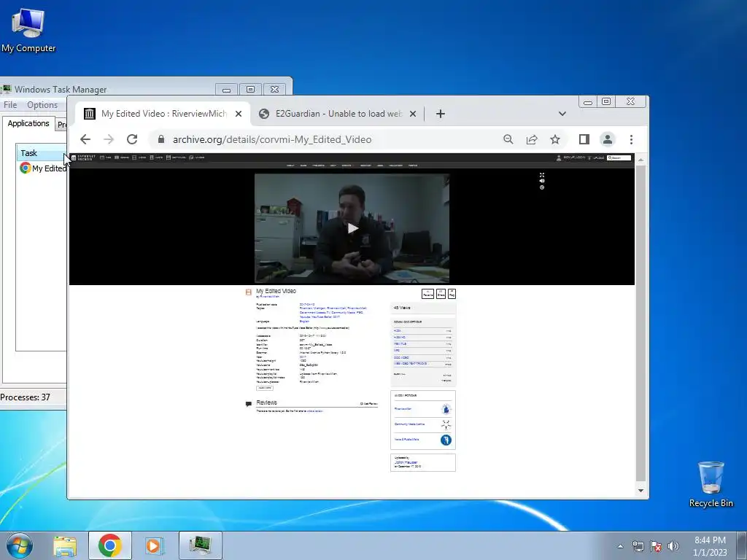Open the Chrome three-dot menu
The image size is (747, 560).
tap(631, 139)
